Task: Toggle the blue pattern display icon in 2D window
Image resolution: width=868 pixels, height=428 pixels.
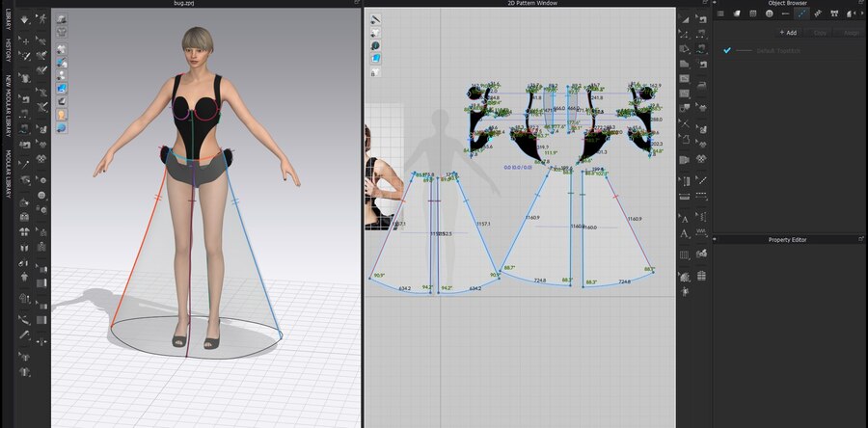Action: coord(375,59)
